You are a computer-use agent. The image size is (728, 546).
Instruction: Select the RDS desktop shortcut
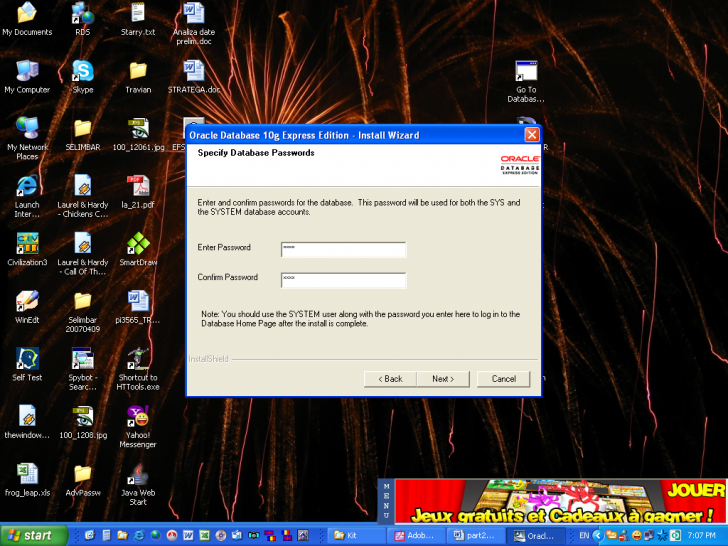[x=83, y=20]
